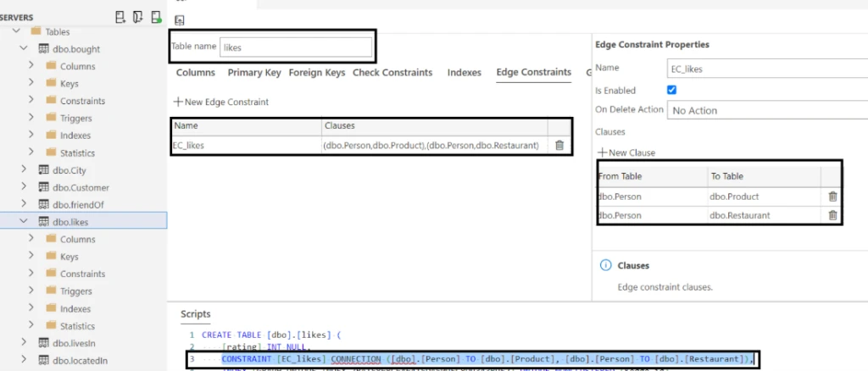Click the Show Active Connections icon
This screenshot has width=868, height=371.
[157, 17]
